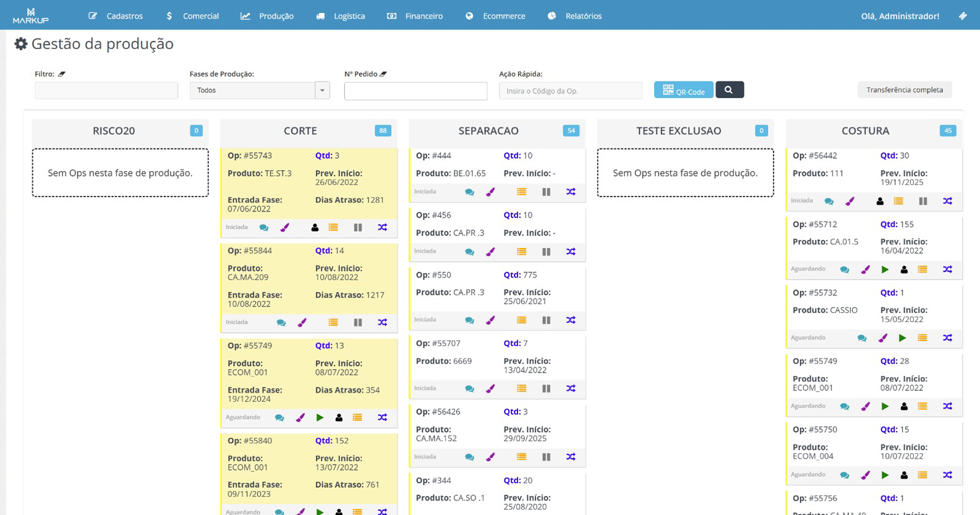Open the Relatórios menu
Viewport: 980px width, 515px height.
pyautogui.click(x=574, y=16)
